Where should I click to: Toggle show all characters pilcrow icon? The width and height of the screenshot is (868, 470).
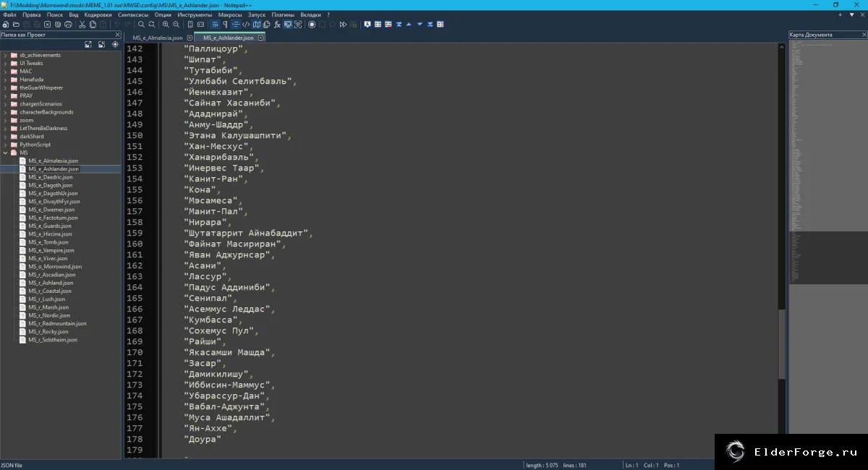(225, 25)
